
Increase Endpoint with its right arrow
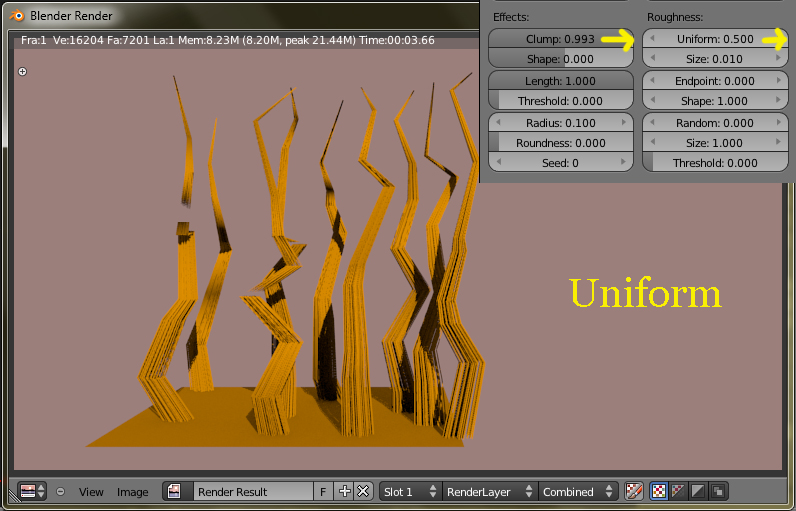tap(778, 81)
